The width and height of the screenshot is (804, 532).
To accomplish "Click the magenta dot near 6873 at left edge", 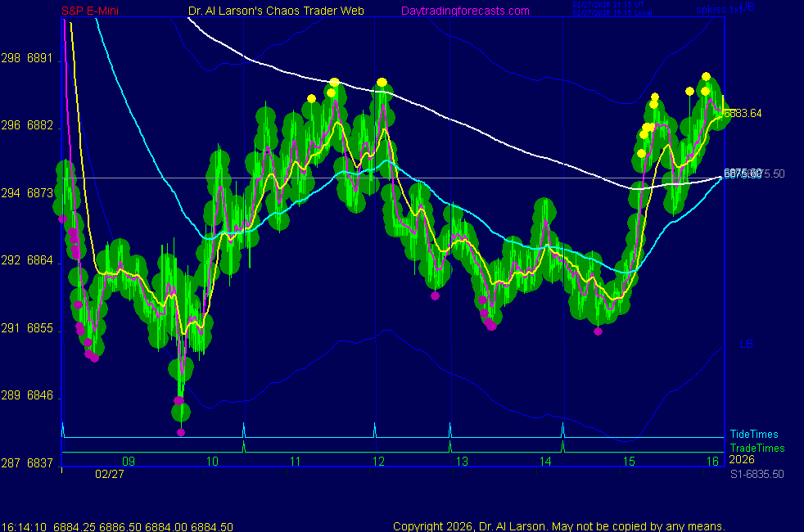I will (62, 219).
